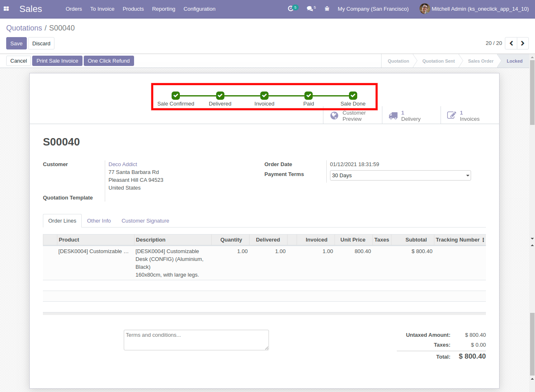Go to previous record arrow
535x392 pixels.
click(511, 43)
